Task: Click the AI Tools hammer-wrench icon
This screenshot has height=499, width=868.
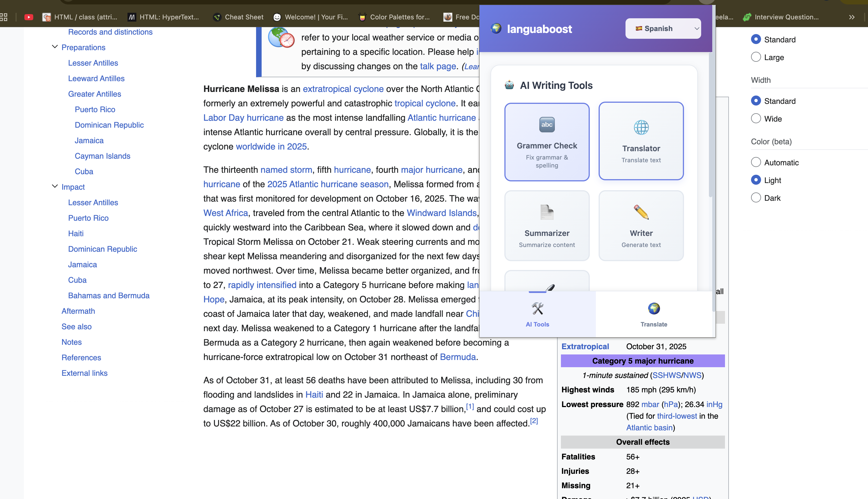Action: pos(537,308)
